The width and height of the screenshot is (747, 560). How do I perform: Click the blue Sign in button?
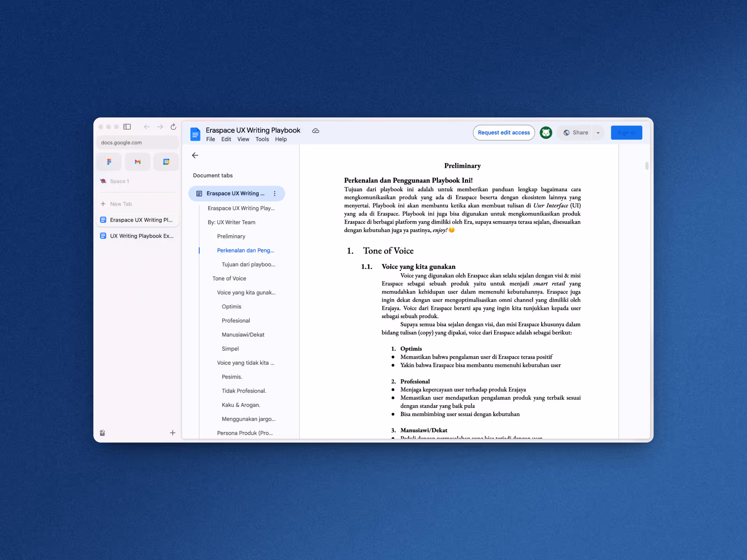(626, 133)
